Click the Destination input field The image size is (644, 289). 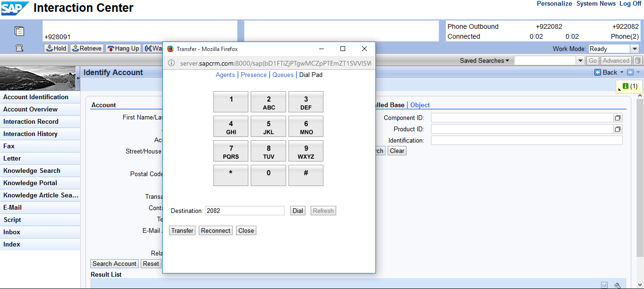tap(245, 211)
